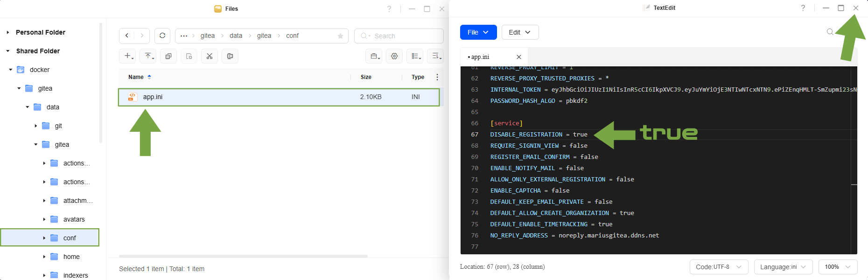This screenshot has height=280, width=868.
Task: Click the Rename icon in Files toolbar
Action: click(x=230, y=56)
